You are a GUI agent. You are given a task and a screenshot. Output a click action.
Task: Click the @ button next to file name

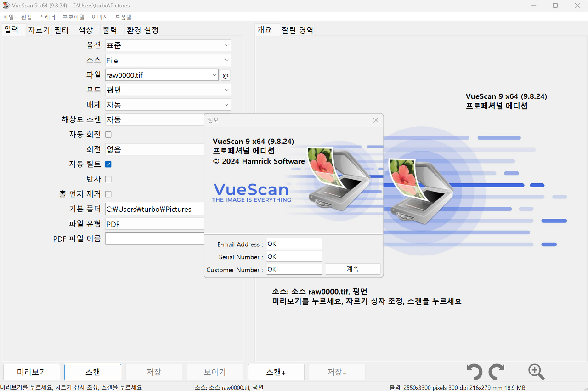point(225,75)
